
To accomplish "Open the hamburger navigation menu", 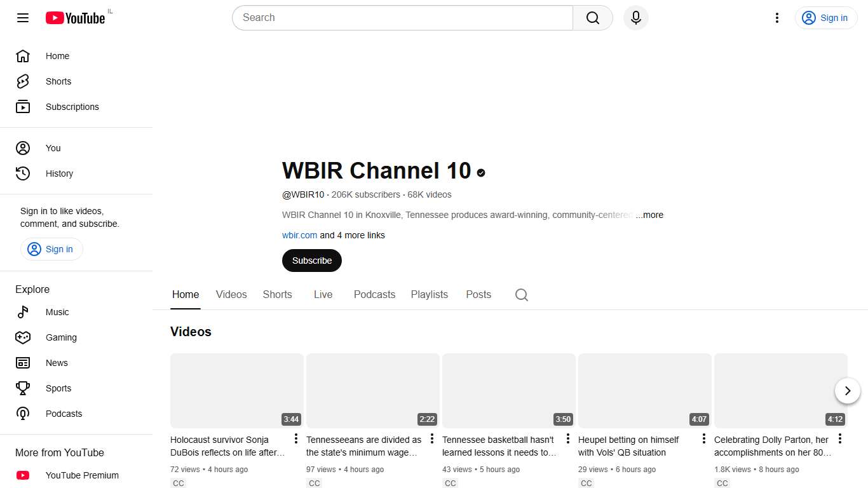I will pos(23,18).
